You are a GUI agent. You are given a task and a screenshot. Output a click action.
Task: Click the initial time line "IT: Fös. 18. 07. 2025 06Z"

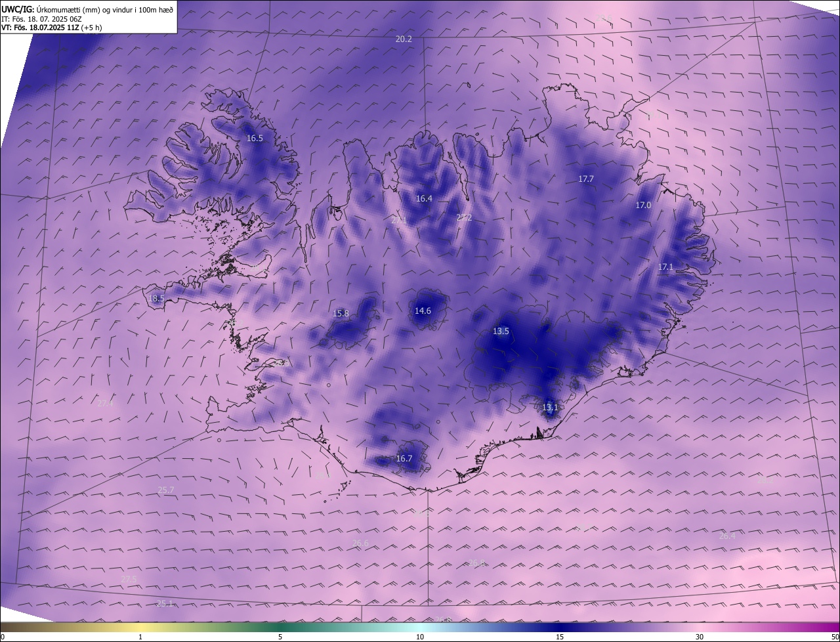(x=41, y=19)
